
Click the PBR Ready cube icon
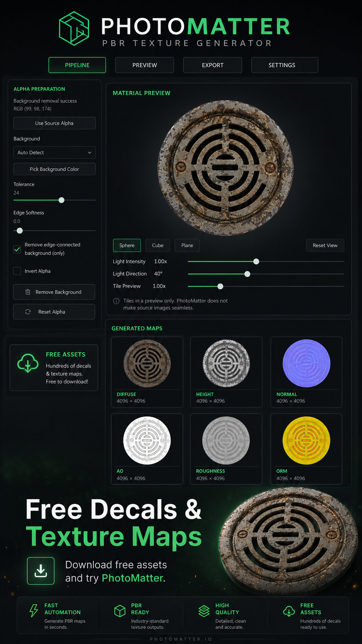pos(120,611)
